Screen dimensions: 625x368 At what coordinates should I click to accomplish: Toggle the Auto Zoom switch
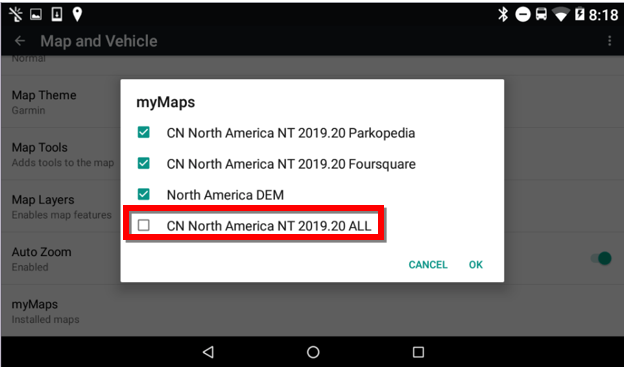pos(601,258)
